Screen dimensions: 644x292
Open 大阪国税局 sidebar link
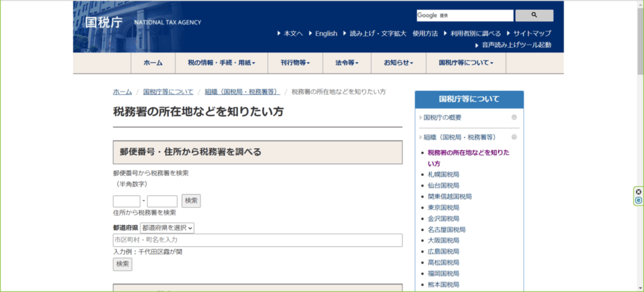coord(443,241)
